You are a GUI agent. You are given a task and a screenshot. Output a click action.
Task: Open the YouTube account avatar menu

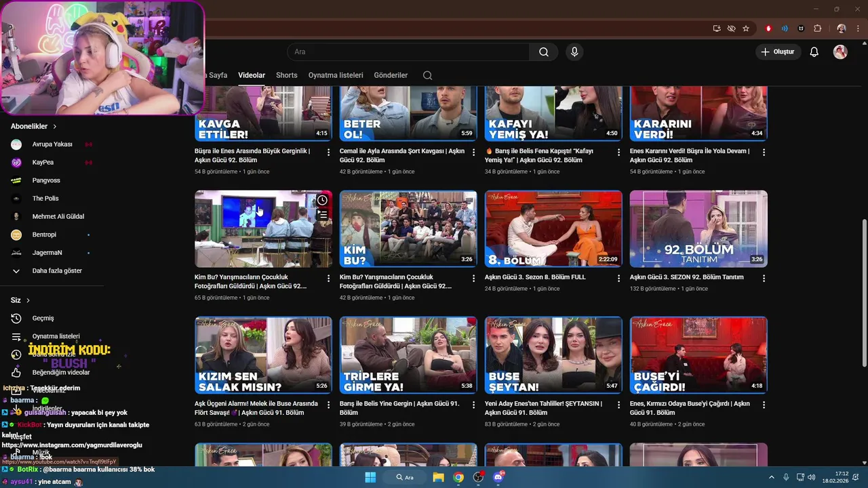(840, 52)
